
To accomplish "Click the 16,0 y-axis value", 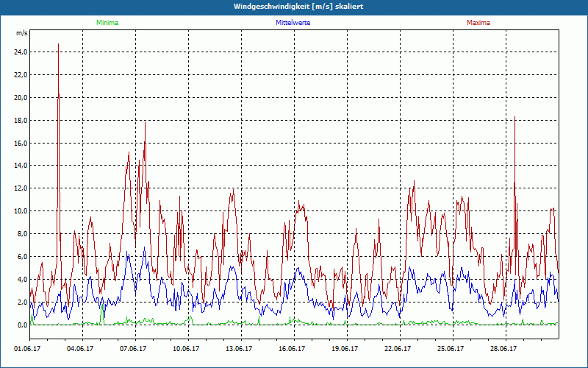I will pyautogui.click(x=21, y=143).
